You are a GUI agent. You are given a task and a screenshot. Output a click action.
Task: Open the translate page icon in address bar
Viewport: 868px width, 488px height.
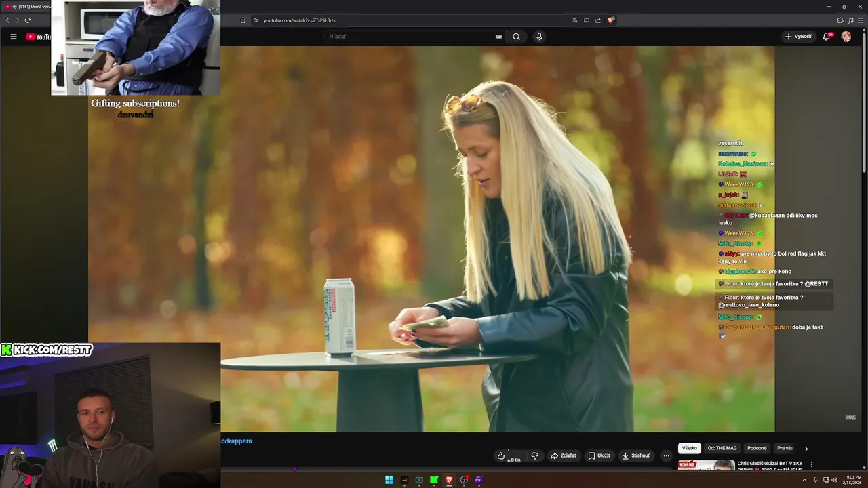coord(575,20)
